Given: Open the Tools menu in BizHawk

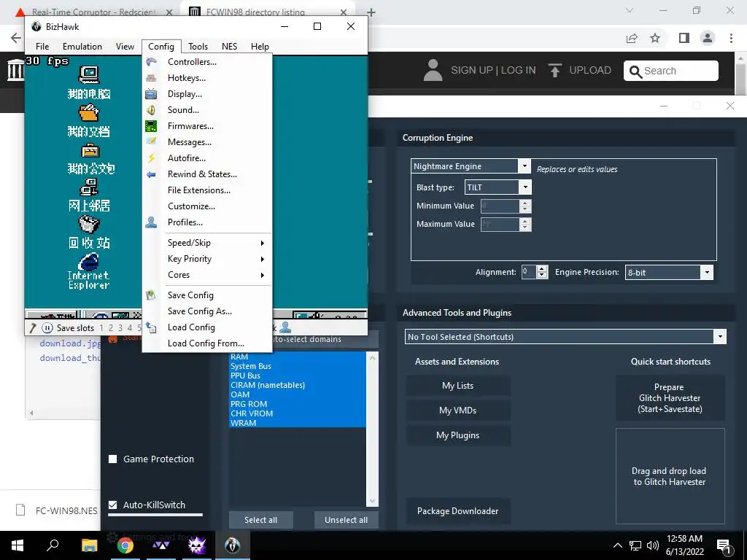Looking at the screenshot, I should (198, 46).
